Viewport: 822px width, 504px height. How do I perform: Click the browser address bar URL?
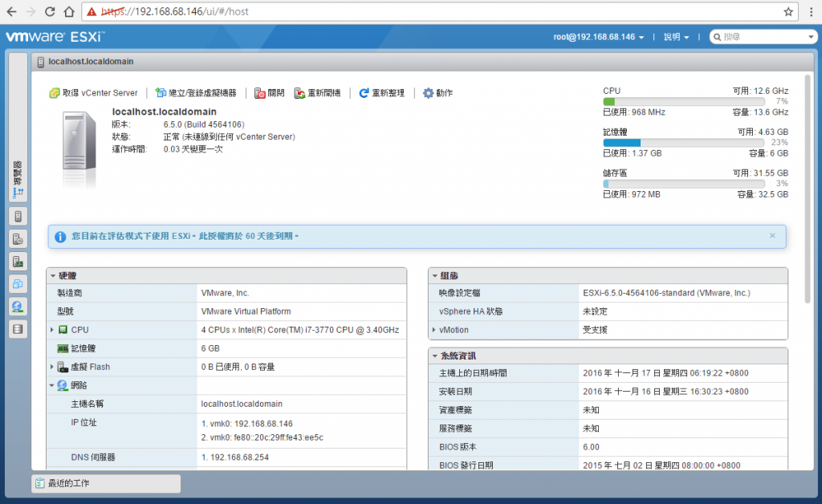(175, 11)
